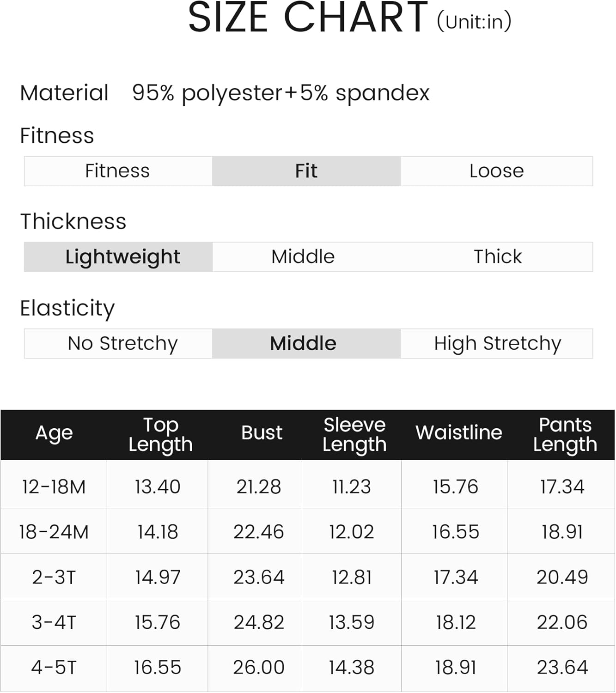Choose the Thick thickness option
The width and height of the screenshot is (616, 693).
click(x=497, y=257)
